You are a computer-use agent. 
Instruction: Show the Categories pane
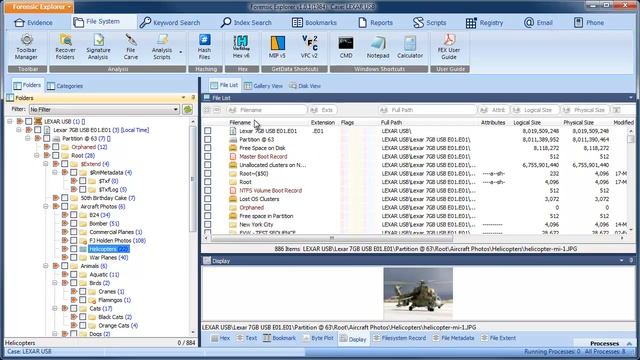65,86
